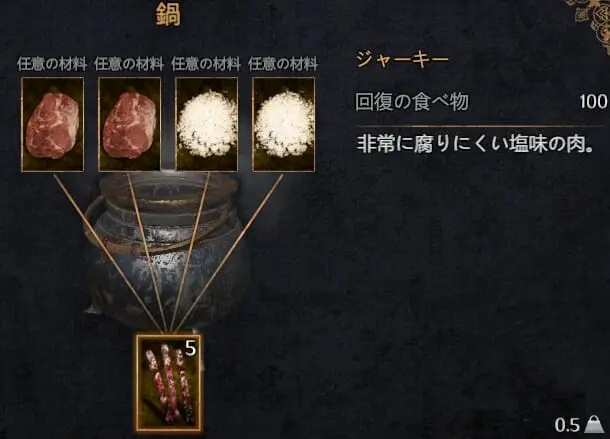Select the second raw meat ingredient slot

[130, 124]
